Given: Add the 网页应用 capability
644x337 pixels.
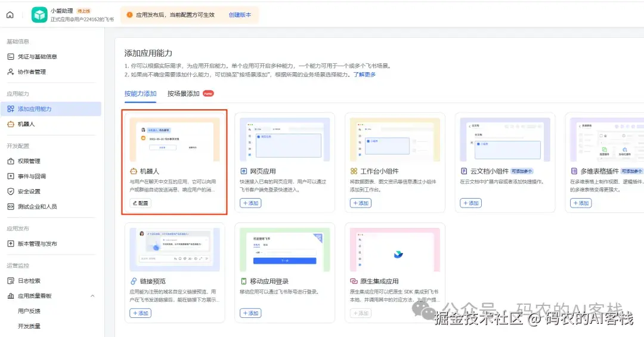Looking at the screenshot, I should [250, 203].
